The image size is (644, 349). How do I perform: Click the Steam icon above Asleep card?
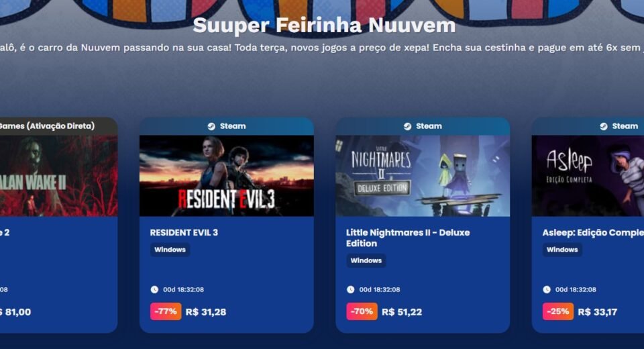click(603, 126)
